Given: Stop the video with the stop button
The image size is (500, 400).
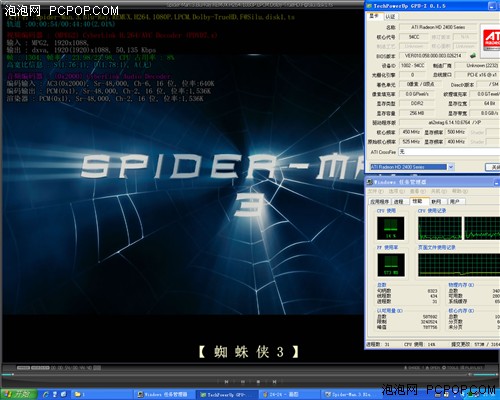Looking at the screenshot, I should tap(258, 381).
